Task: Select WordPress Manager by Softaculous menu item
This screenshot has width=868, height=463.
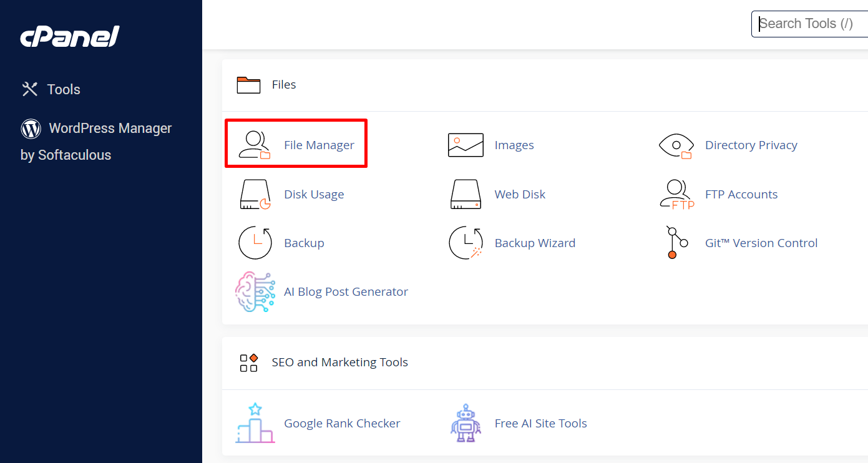Action: point(96,142)
